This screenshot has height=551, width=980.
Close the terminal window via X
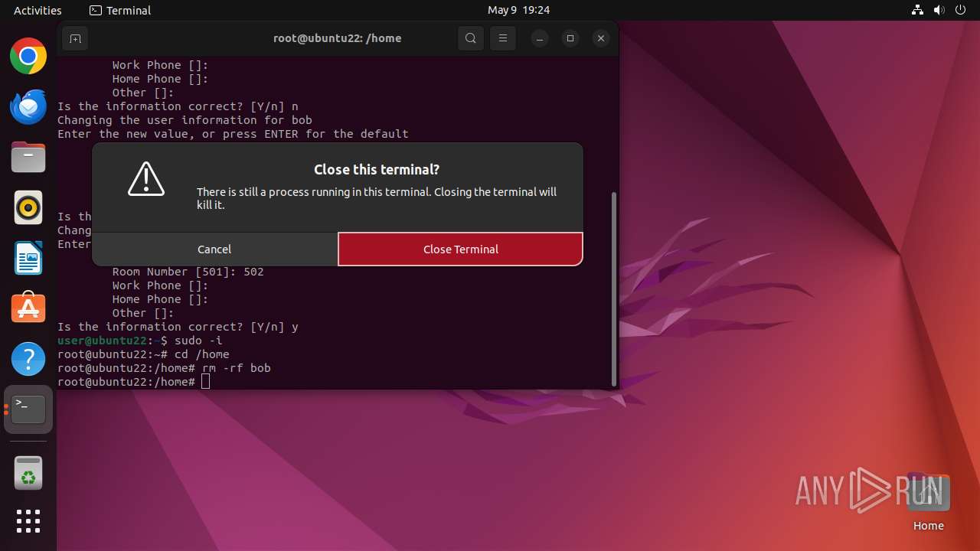(601, 38)
